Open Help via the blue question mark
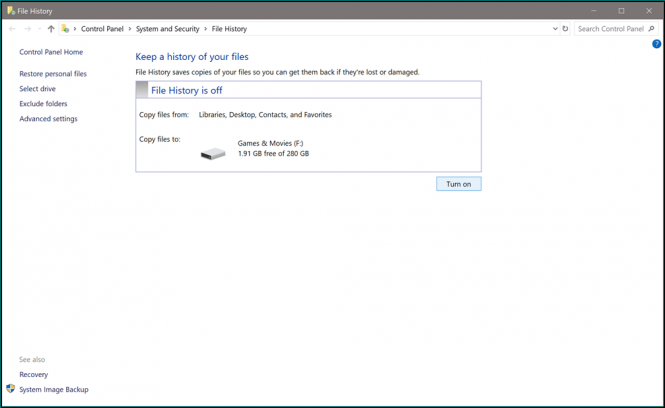Image resolution: width=665 pixels, height=408 pixels. click(x=656, y=44)
